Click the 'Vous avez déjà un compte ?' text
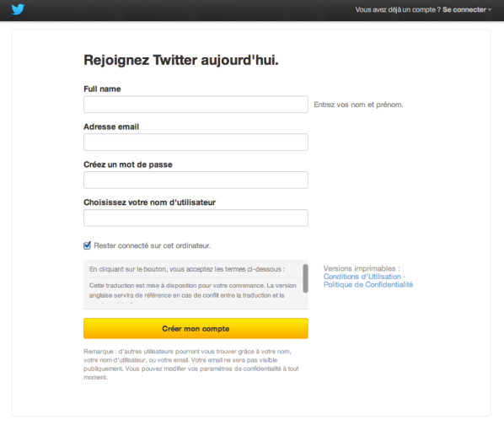The height and width of the screenshot is (431, 504). 398,9
